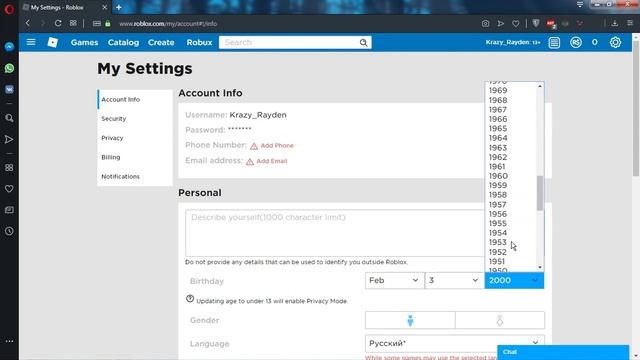
Task: Click year list scroll-up arrow
Action: point(540,86)
